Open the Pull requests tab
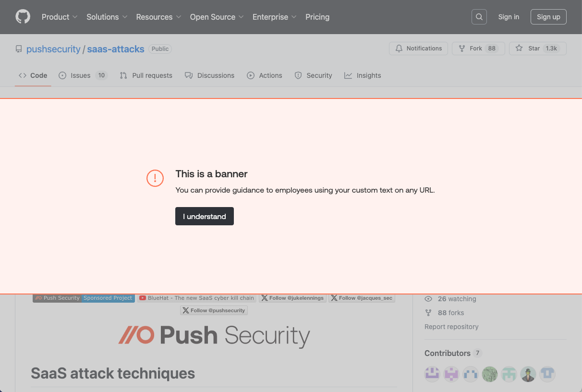Screen dimensions: 582x392 [146, 75]
